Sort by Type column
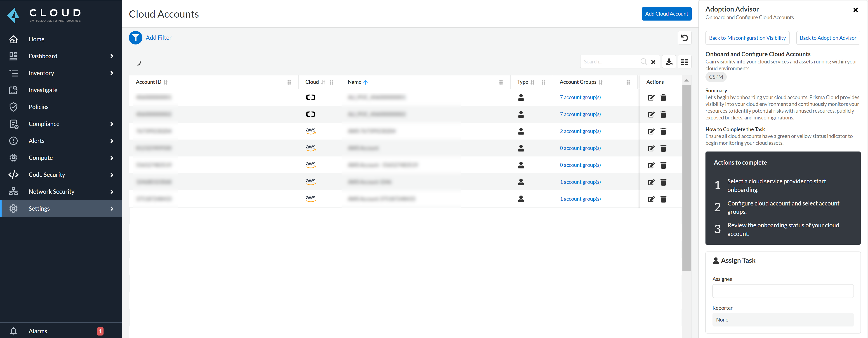The image size is (868, 338). 532,82
